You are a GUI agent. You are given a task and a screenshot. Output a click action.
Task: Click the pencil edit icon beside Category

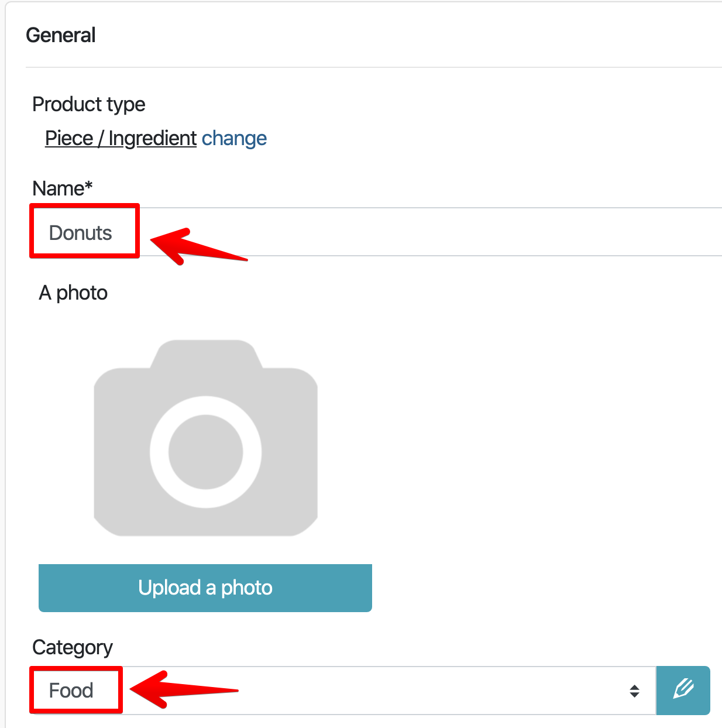[683, 690]
